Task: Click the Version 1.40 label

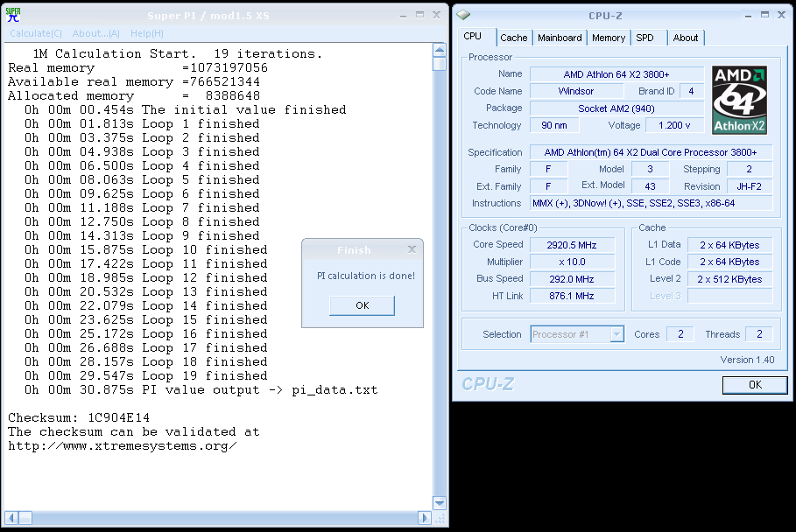Action: (747, 360)
